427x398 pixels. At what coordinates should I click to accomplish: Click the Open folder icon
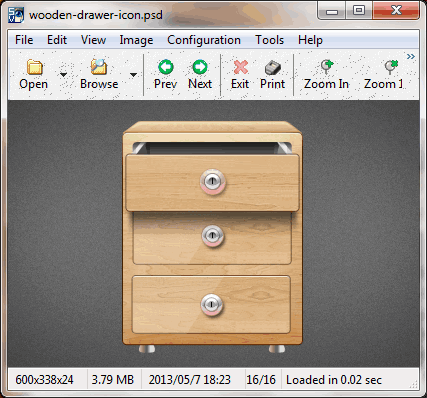pos(34,68)
